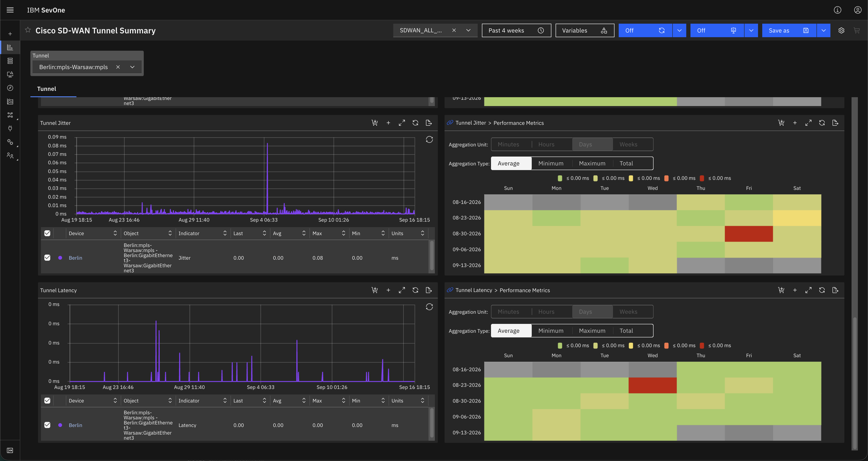The height and width of the screenshot is (461, 868).
Task: Open the user profile icon
Action: coord(858,10)
